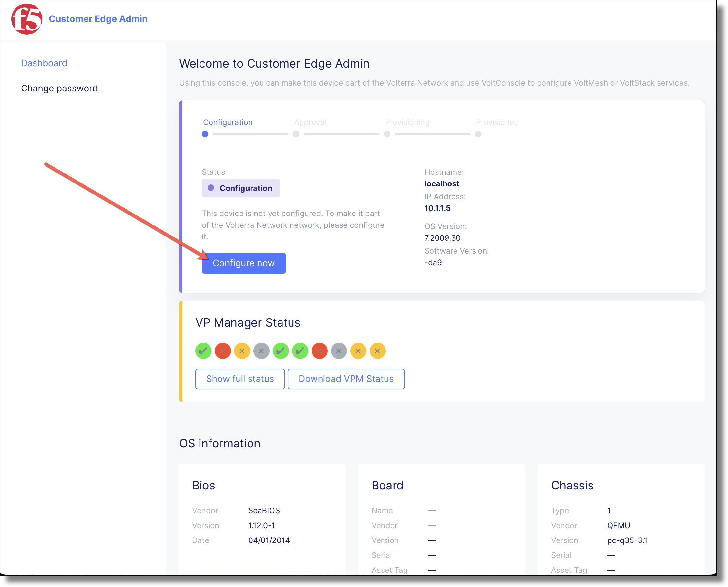Click seventh status icon, red X
This screenshot has height=587, width=728.
(320, 351)
